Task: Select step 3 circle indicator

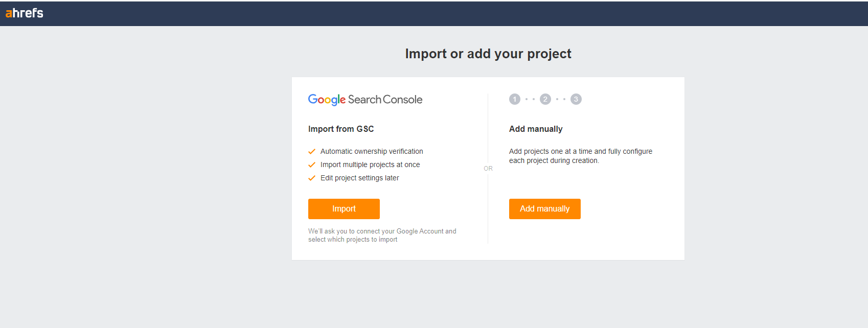Action: [576, 99]
